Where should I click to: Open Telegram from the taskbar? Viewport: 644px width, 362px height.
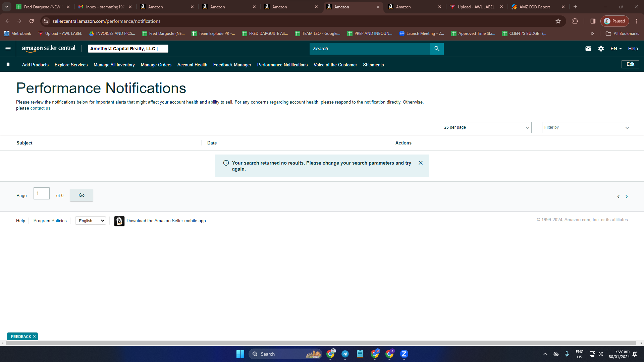[x=345, y=354]
